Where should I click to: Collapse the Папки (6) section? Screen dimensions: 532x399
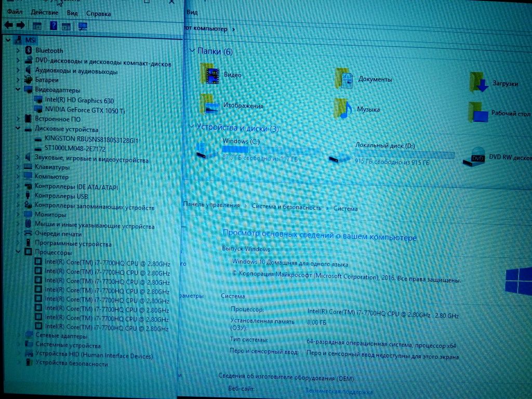[x=193, y=50]
